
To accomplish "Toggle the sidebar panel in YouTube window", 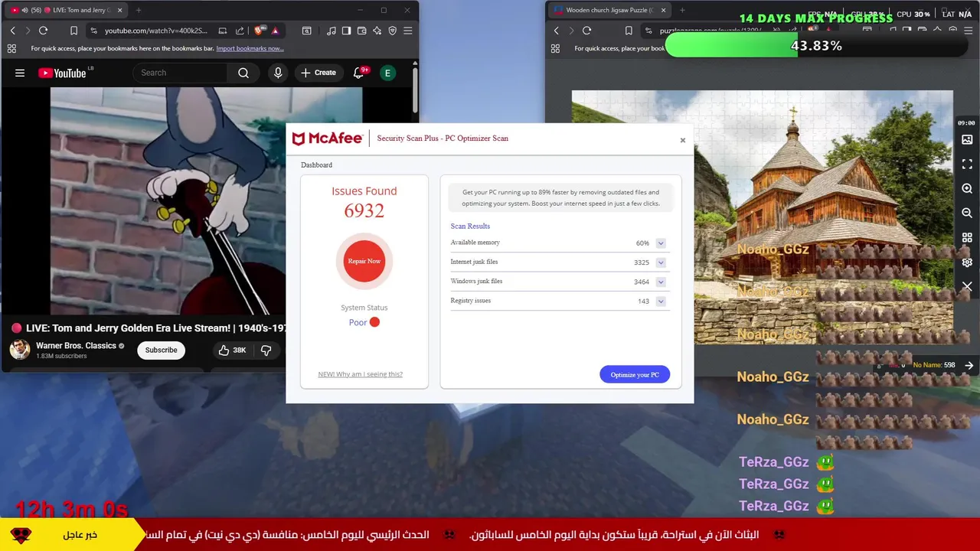I will pyautogui.click(x=346, y=31).
